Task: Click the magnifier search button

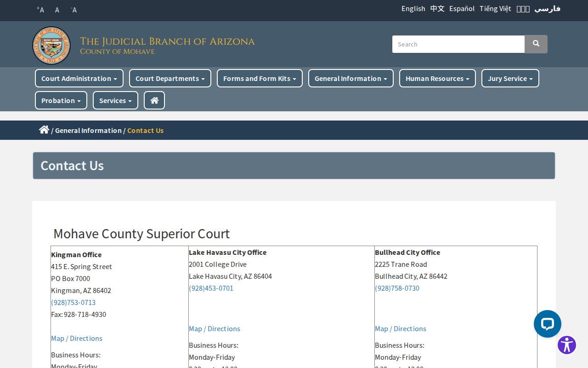Action: pyautogui.click(x=536, y=44)
